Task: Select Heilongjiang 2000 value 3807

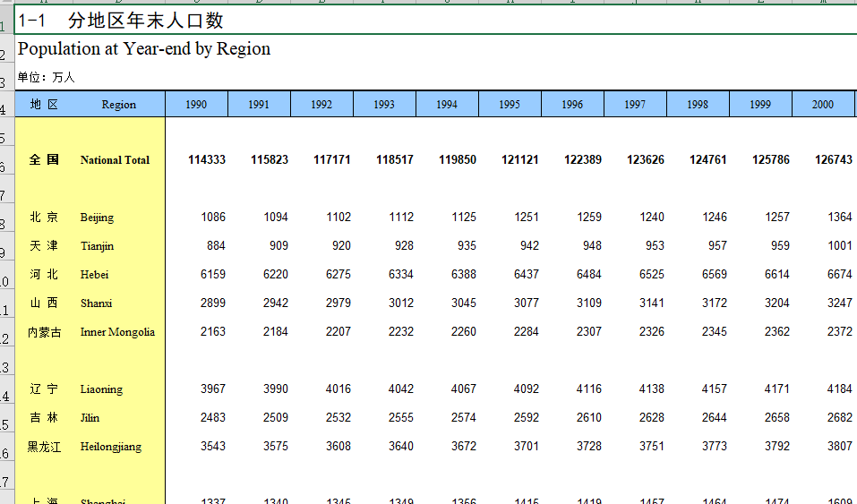Action: pos(839,446)
